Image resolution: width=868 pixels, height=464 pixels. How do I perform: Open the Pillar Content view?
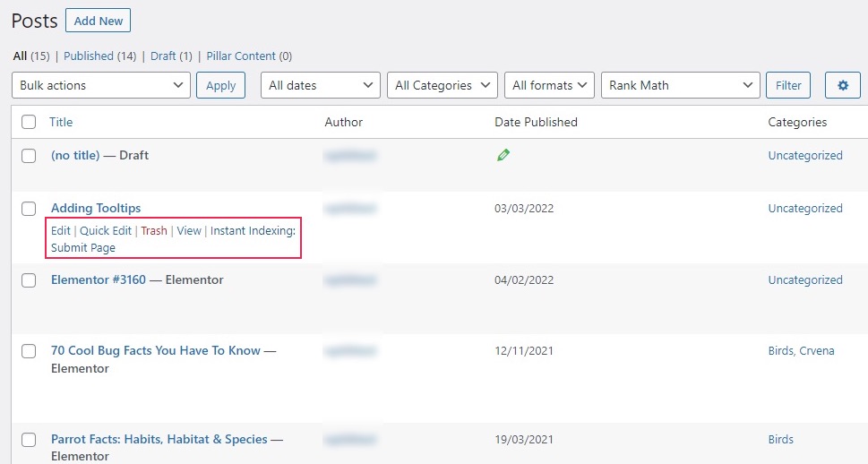[241, 56]
